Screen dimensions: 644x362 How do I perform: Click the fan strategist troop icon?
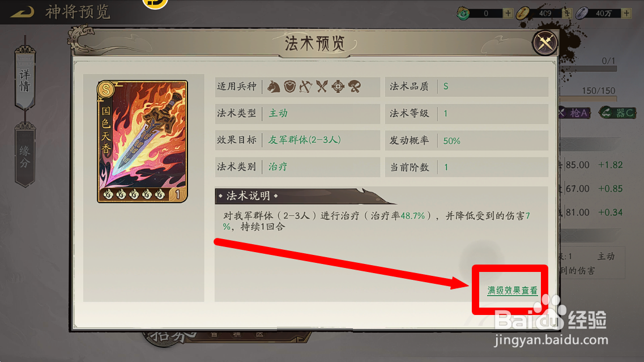[355, 87]
